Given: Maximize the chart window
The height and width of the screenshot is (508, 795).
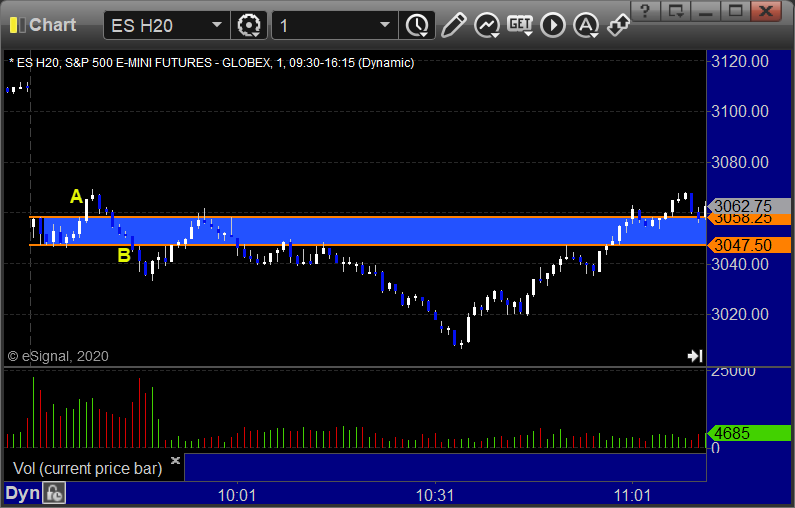Looking at the screenshot, I should click(736, 10).
